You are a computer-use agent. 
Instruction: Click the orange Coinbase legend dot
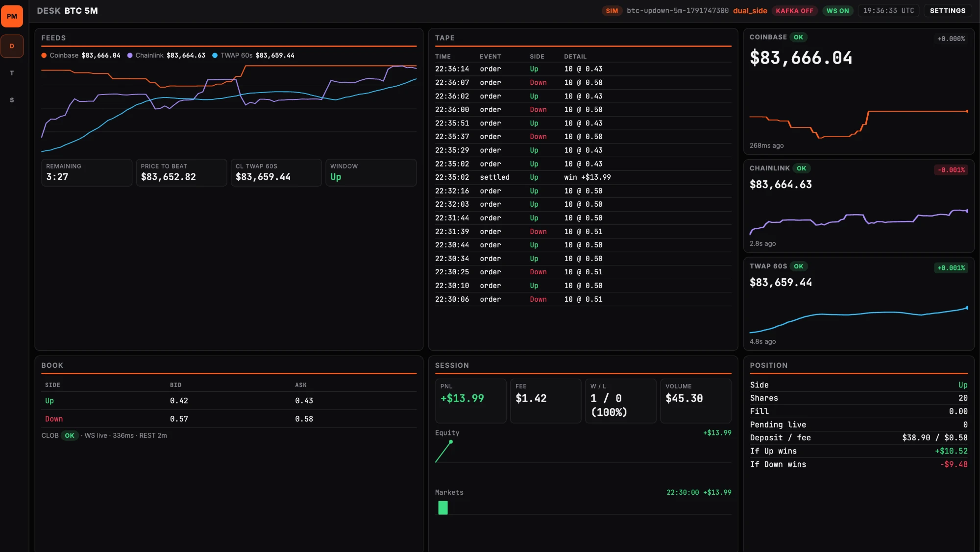[x=44, y=55]
